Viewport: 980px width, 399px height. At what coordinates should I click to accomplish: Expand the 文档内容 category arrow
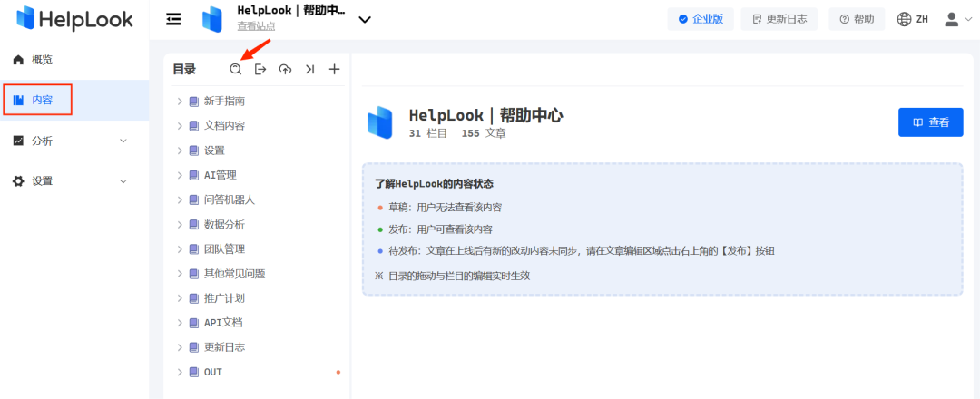(180, 125)
